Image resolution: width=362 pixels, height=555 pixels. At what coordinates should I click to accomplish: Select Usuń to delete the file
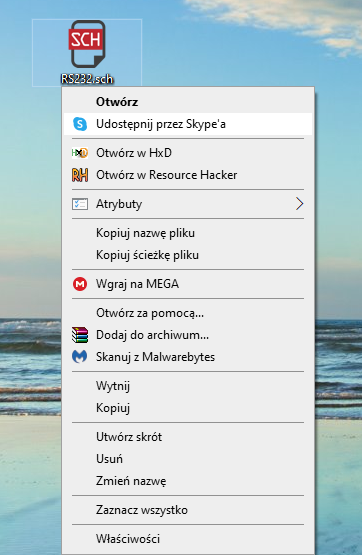coord(188,459)
